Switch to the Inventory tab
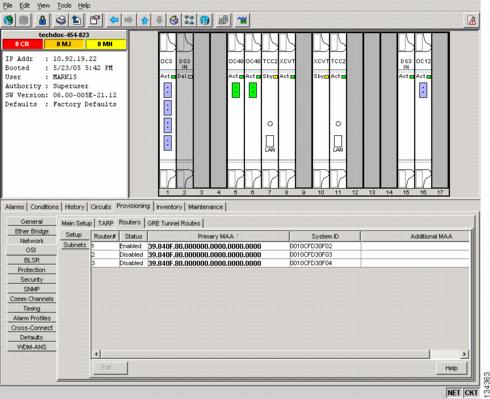The image size is (490, 399). tap(169, 207)
